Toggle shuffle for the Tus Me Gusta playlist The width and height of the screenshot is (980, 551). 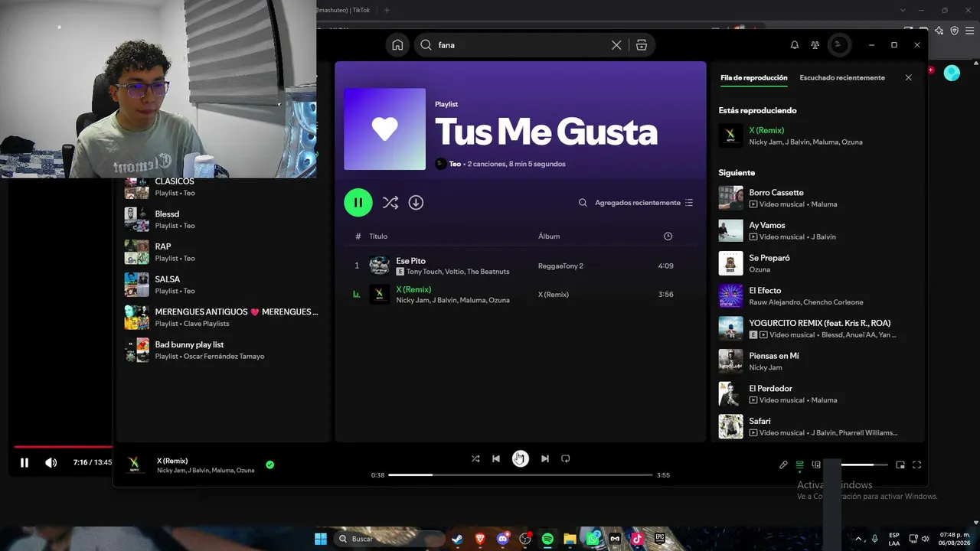390,203
